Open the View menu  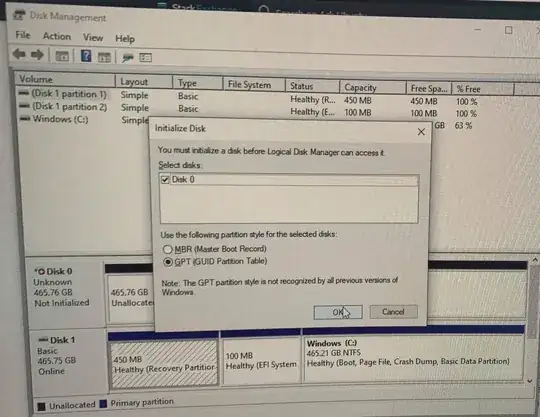tap(93, 38)
